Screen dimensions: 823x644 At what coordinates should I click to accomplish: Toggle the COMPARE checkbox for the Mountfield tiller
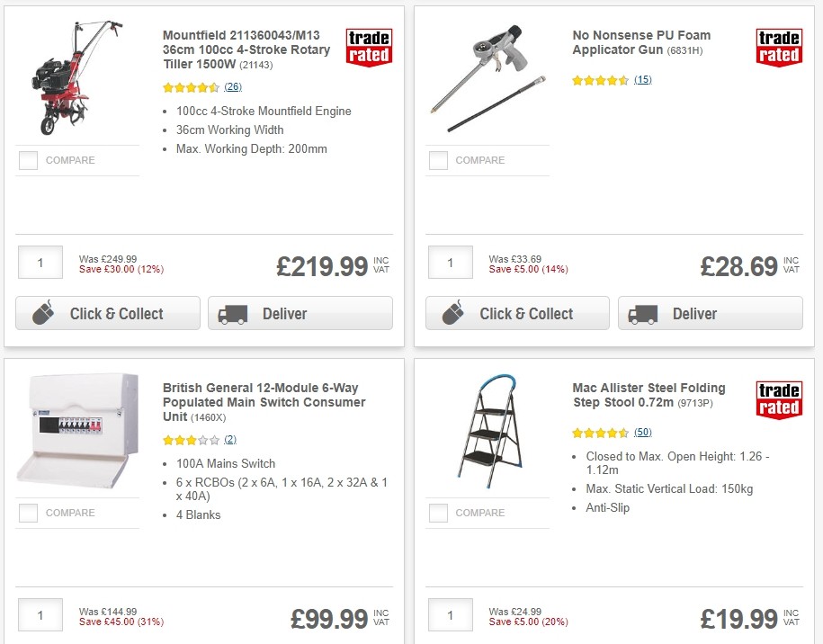coord(28,160)
